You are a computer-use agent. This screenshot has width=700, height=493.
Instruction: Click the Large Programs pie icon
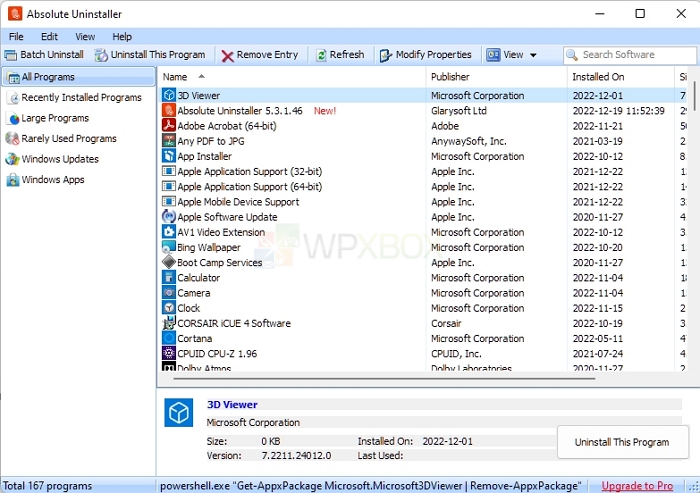coord(14,118)
